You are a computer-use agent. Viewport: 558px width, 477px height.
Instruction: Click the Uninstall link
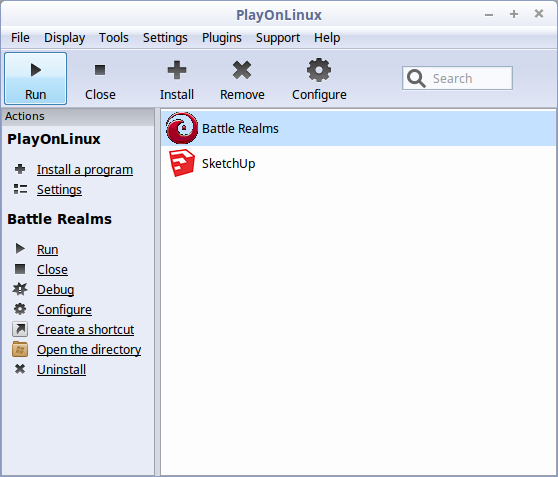[61, 369]
